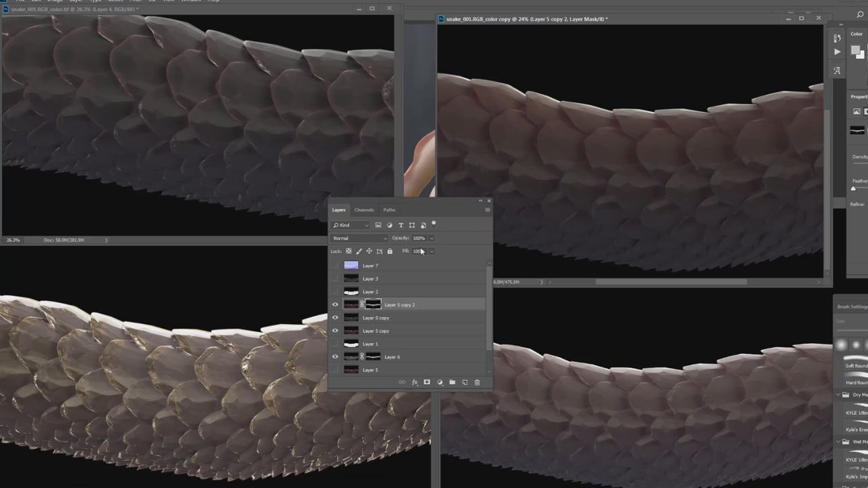Screen dimensions: 868x488
Task: Open the Brush Settings panel tab
Action: click(852, 307)
